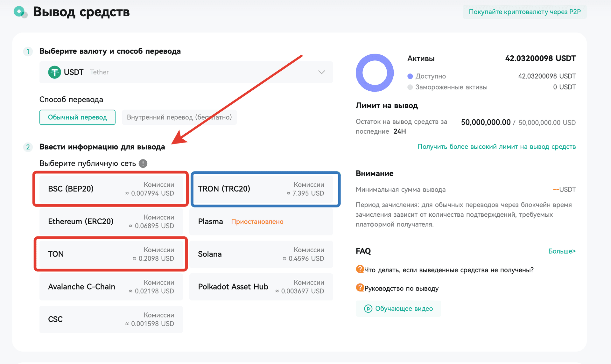Click the assets donut chart ring
Screen dimensions: 611x364
[375, 73]
